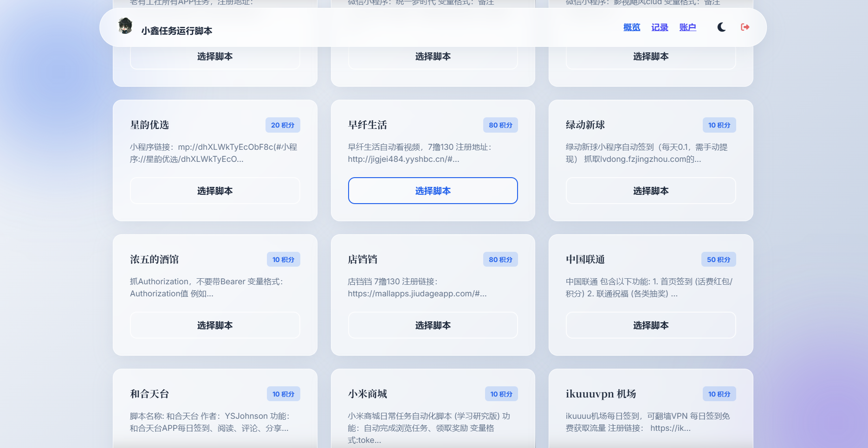Viewport: 868px width, 448px height.
Task: Select the 浓五的酒馆 script
Action: pyautogui.click(x=215, y=325)
